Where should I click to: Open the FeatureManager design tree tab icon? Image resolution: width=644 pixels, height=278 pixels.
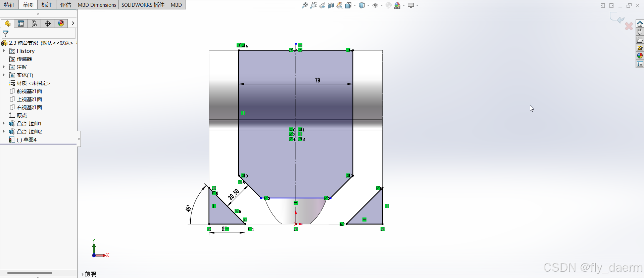tap(7, 24)
